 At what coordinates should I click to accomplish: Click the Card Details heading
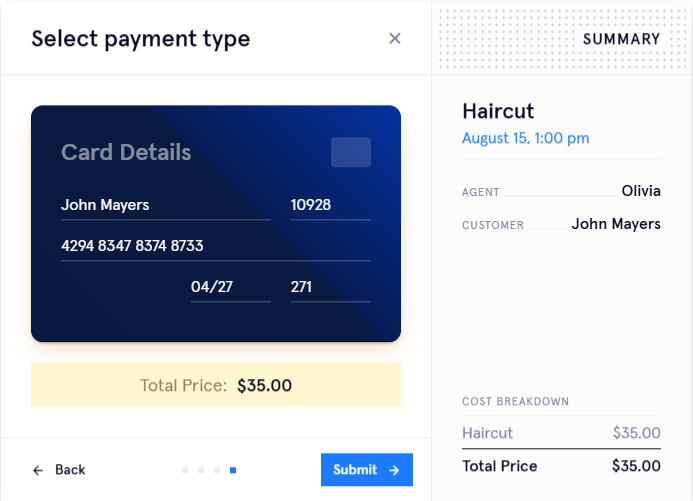[126, 152]
